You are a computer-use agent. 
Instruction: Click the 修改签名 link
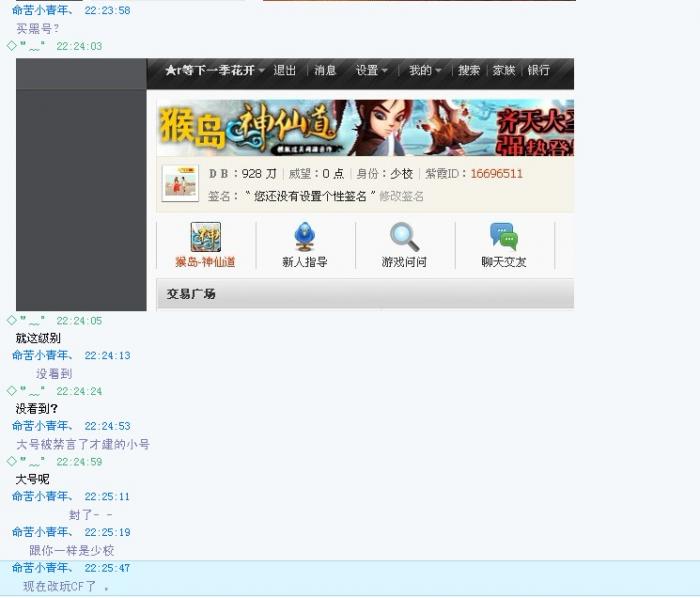click(401, 196)
